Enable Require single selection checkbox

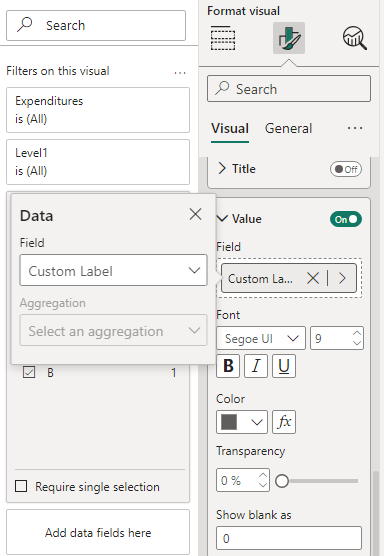point(21,486)
